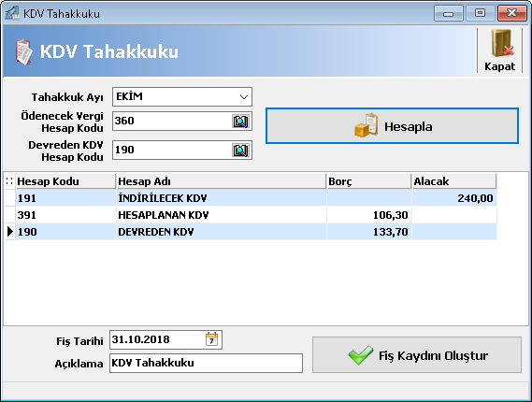
Task: Click the title bar application icon
Action: (12, 13)
